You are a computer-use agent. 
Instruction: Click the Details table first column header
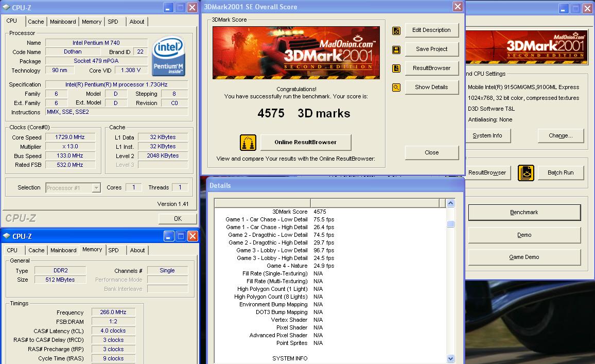(262, 203)
